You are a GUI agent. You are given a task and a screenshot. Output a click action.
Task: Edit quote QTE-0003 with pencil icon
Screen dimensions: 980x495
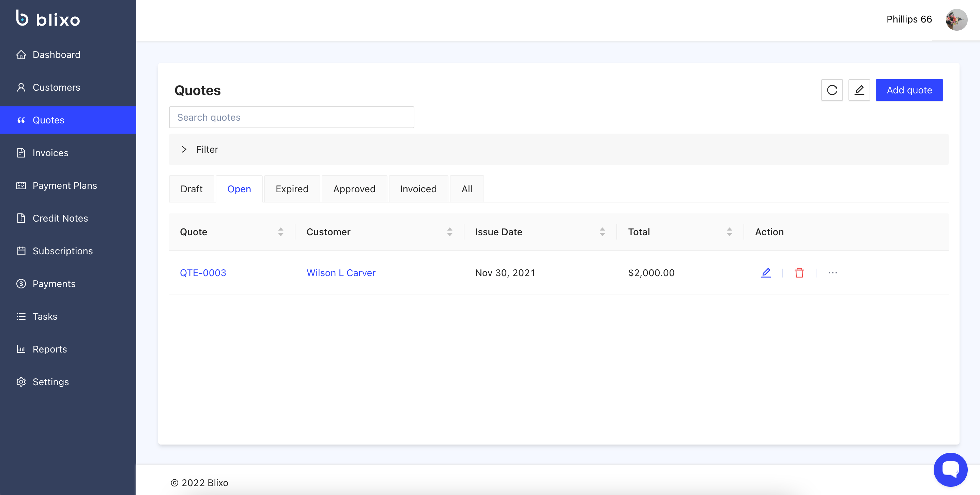(x=766, y=273)
